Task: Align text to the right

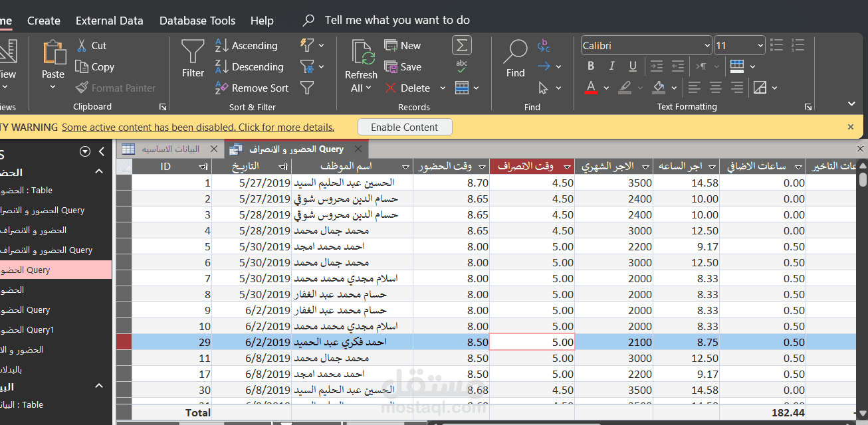Action: click(736, 87)
